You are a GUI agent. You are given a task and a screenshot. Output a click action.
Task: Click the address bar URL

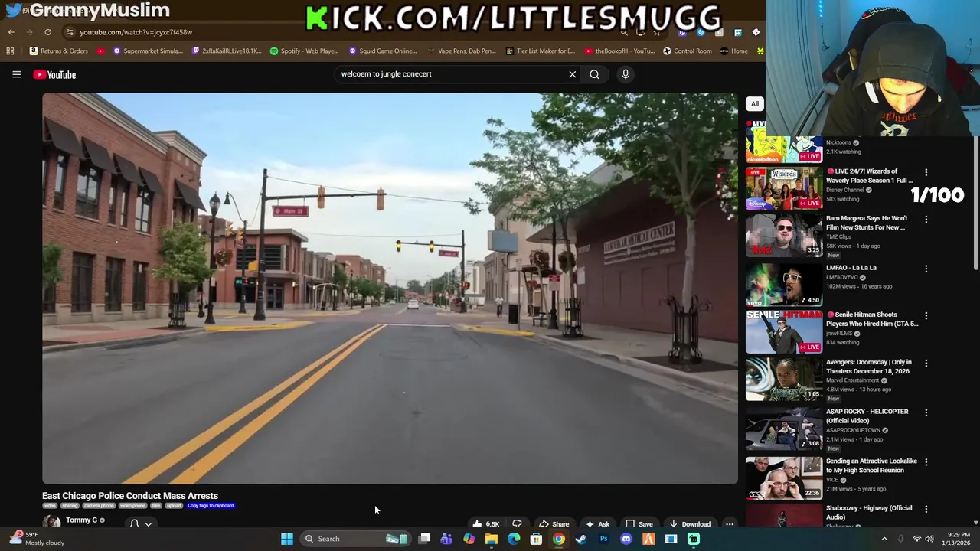coord(136,32)
